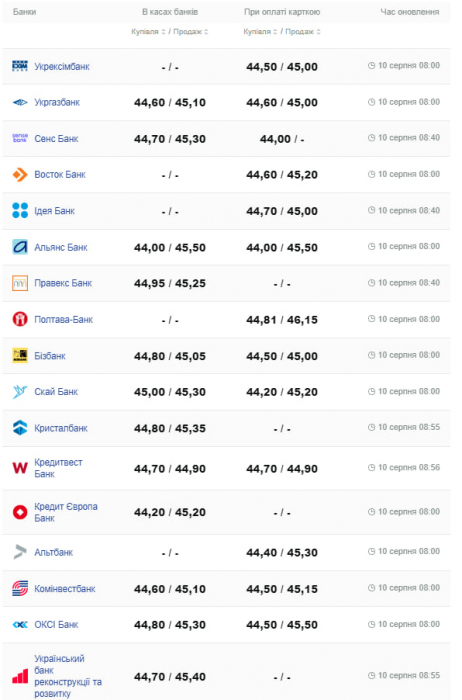Viewport: 462px width, 700px height.
Task: Open the Правекс Банк link
Action: (63, 283)
